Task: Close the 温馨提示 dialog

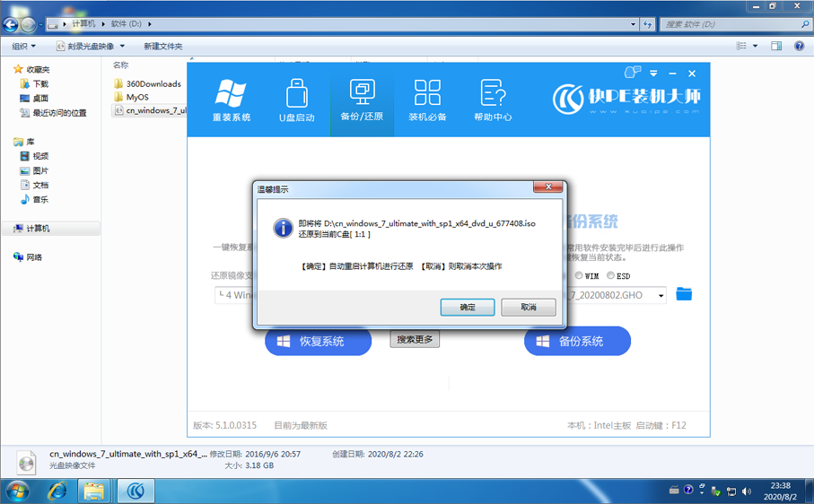Action: click(548, 187)
